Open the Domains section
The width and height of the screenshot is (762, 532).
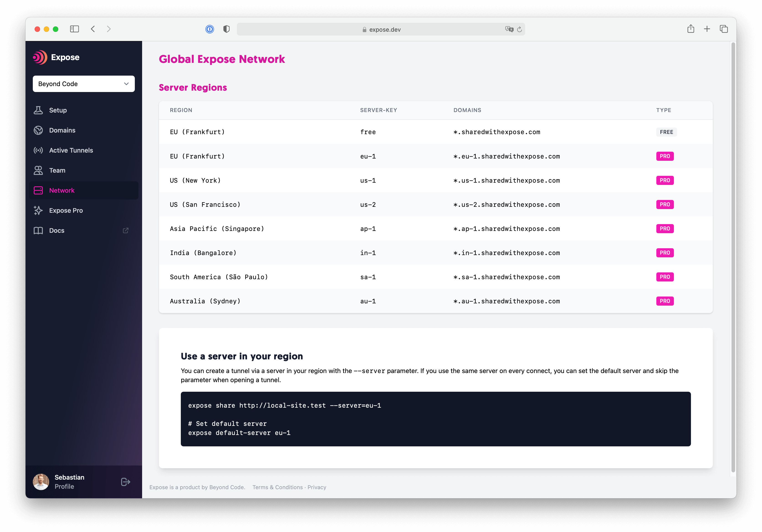coord(62,130)
